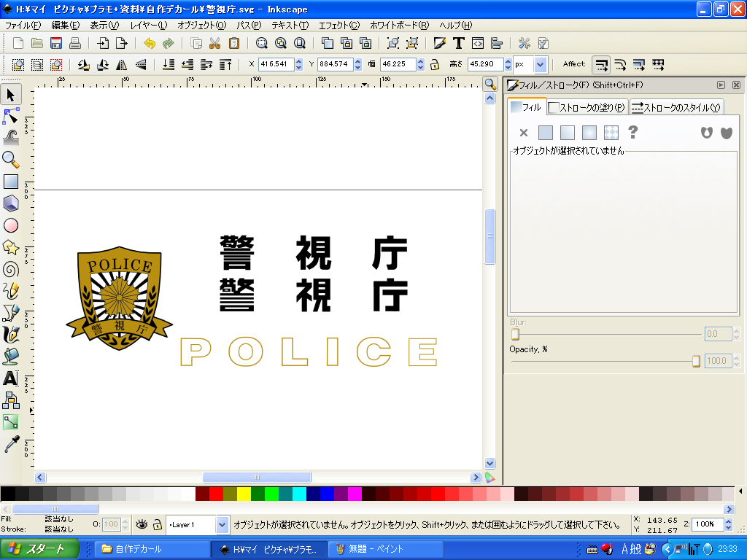
Task: Open the ファイル(F) menu
Action: pos(23,26)
